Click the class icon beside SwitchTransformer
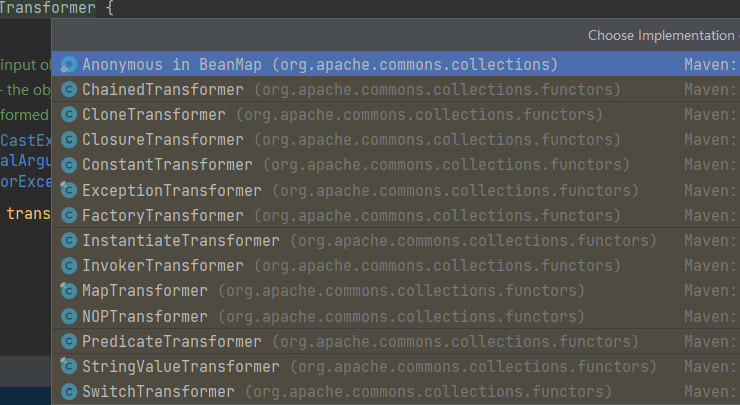Screen dimensions: 740x405 tap(69, 391)
